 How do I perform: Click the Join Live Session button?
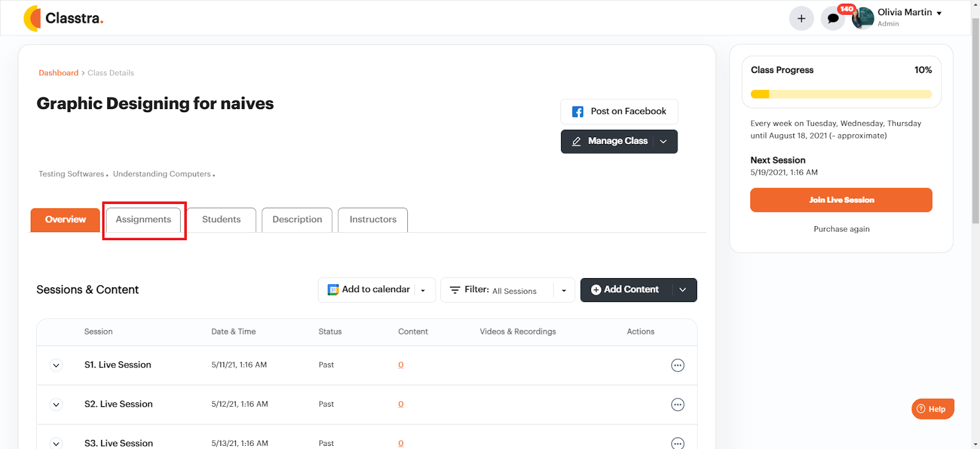coord(841,200)
